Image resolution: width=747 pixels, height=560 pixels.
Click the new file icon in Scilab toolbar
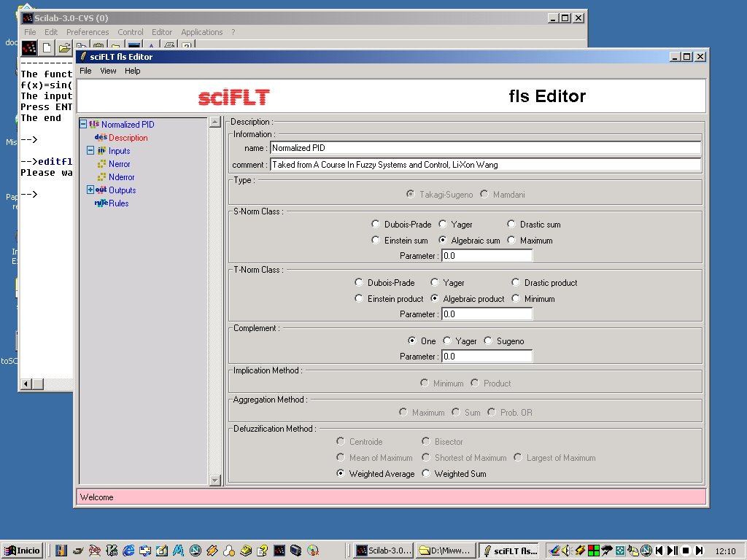tap(47, 47)
